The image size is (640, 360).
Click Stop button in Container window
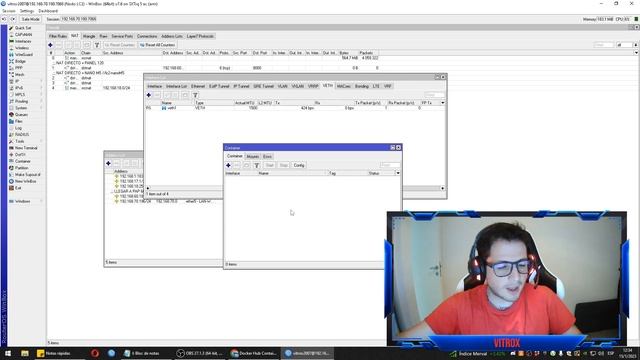pos(284,165)
